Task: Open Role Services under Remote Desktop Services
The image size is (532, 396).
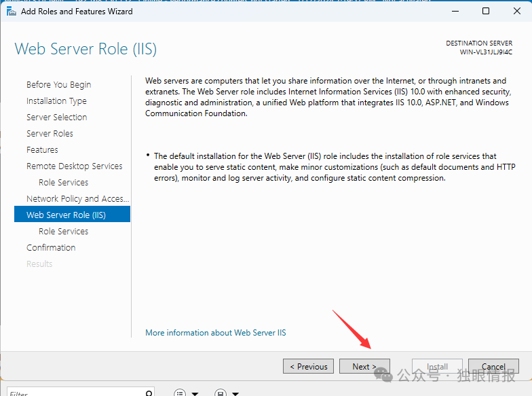Action: pyautogui.click(x=64, y=182)
